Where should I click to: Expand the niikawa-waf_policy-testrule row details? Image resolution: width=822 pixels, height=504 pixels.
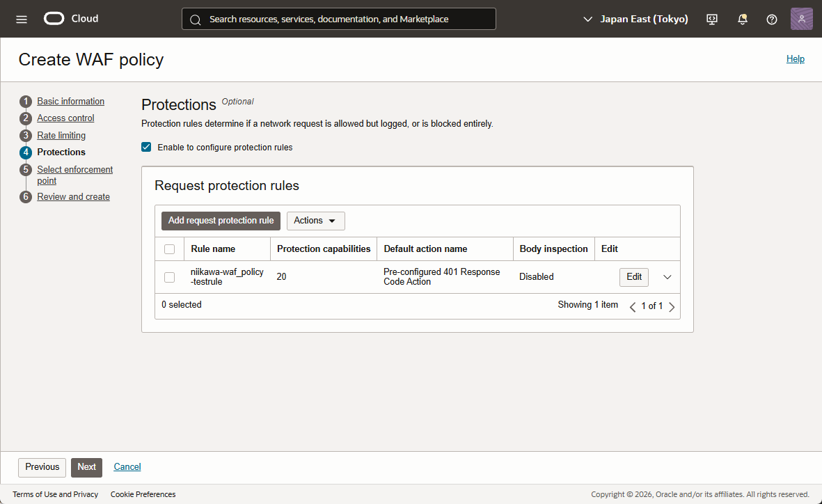click(x=667, y=277)
